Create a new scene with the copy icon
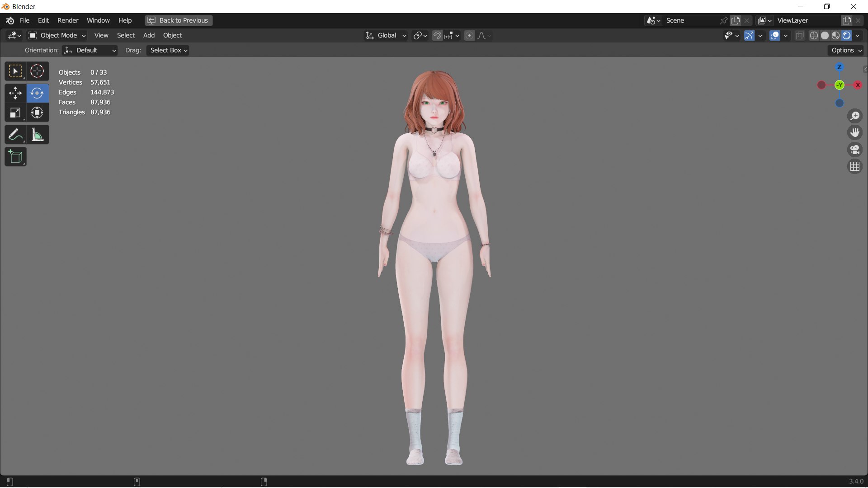Viewport: 868px width, 488px height. point(736,20)
